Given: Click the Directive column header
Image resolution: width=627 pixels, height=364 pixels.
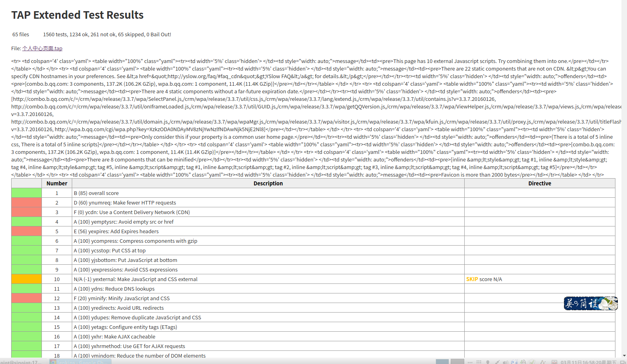Looking at the screenshot, I should [x=539, y=183].
